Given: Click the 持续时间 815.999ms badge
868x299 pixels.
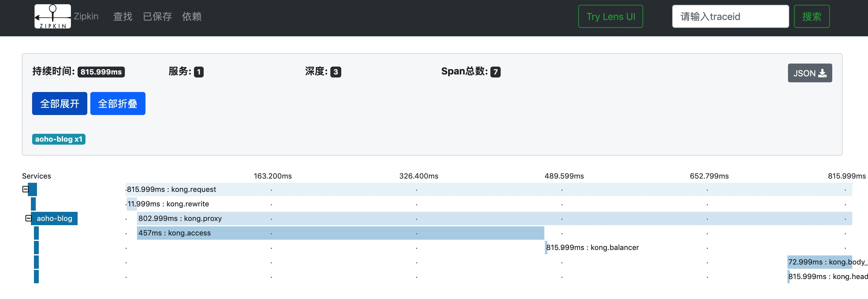Looking at the screenshot, I should (x=101, y=72).
